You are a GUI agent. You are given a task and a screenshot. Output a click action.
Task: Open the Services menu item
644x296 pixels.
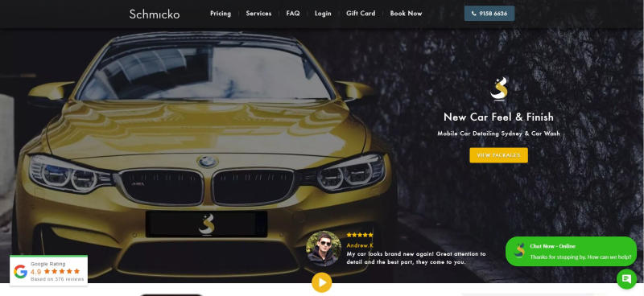tap(258, 14)
